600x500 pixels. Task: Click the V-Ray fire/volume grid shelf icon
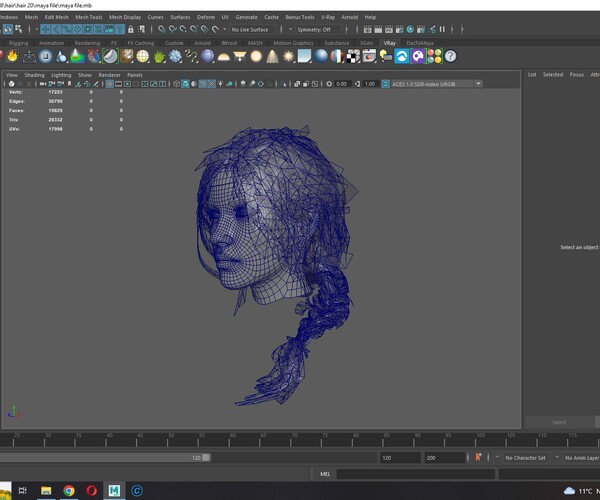tap(13, 56)
